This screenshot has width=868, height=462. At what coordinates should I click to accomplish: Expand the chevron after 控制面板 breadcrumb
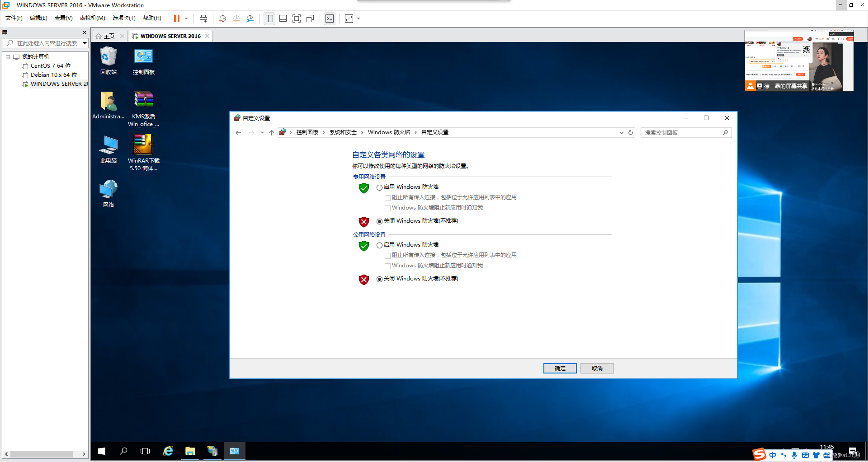pos(324,133)
